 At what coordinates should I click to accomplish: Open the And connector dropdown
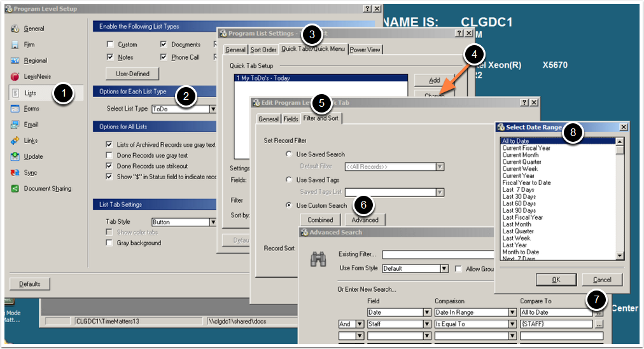coord(360,324)
